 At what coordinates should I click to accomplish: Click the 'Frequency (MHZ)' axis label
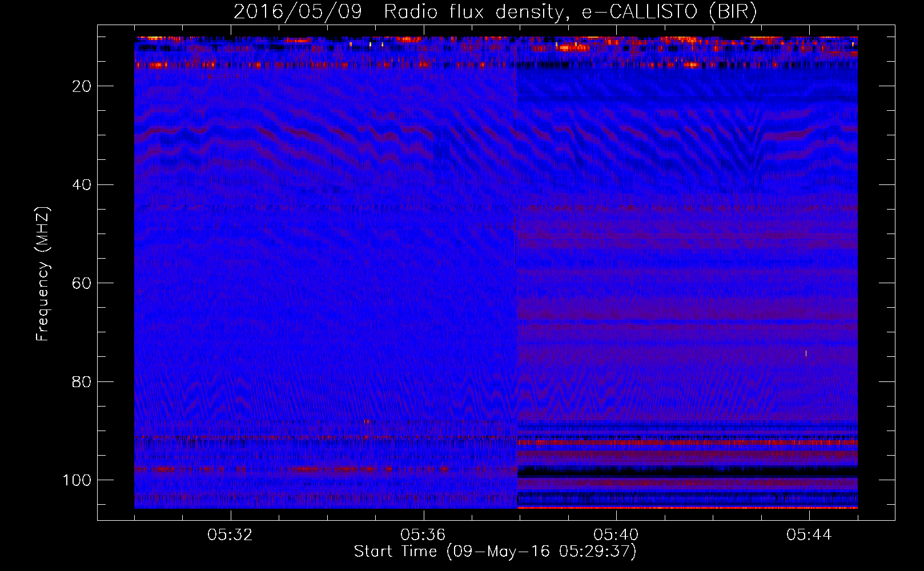(x=43, y=274)
